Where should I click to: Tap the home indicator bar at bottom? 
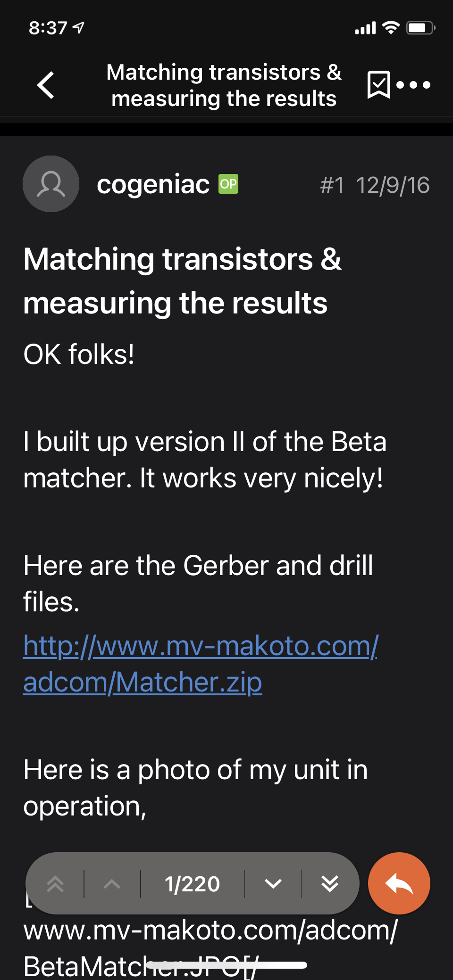pos(226,965)
